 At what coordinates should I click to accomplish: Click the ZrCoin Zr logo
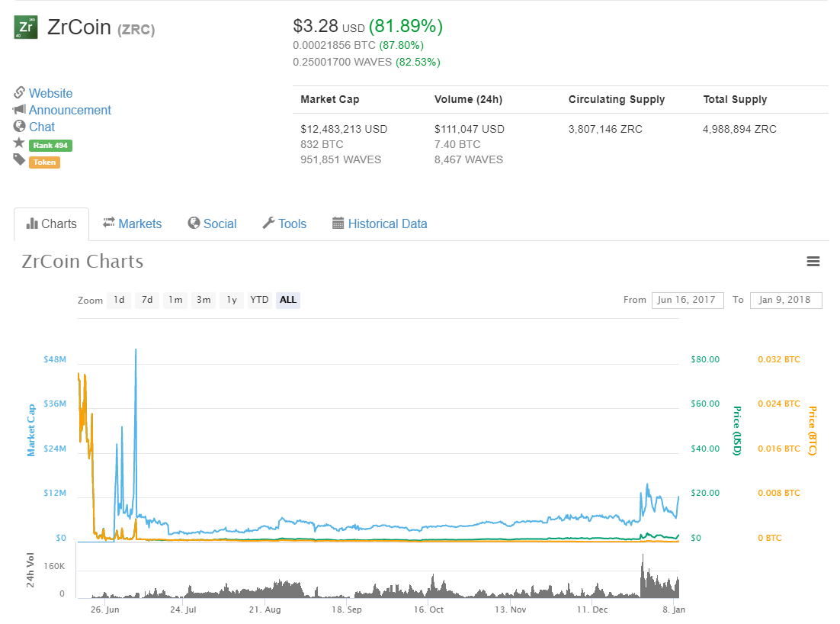tap(25, 27)
